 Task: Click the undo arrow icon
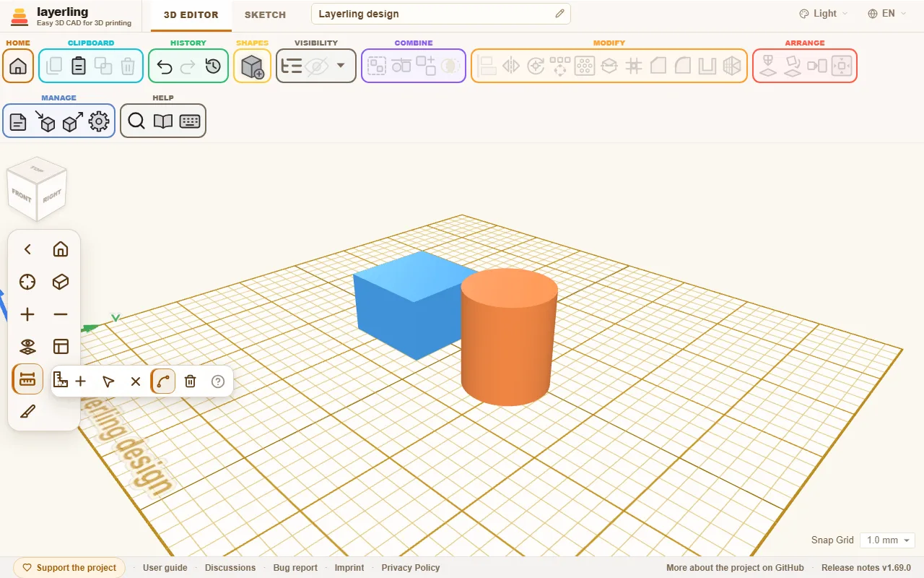[x=164, y=66]
